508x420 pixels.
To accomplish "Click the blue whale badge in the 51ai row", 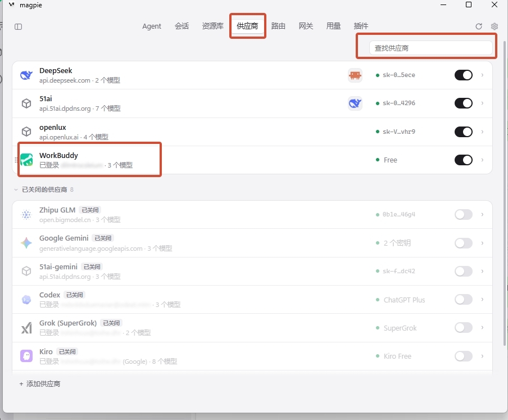I will (x=355, y=103).
